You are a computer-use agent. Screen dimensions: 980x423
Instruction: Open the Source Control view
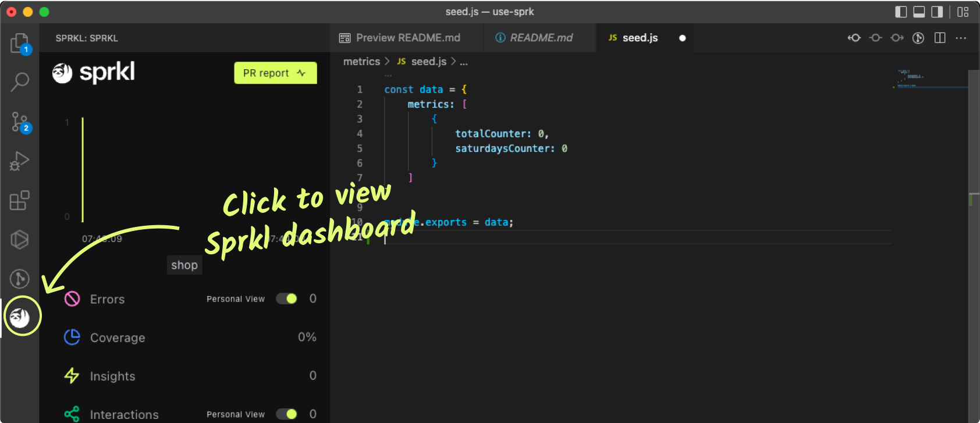click(19, 122)
